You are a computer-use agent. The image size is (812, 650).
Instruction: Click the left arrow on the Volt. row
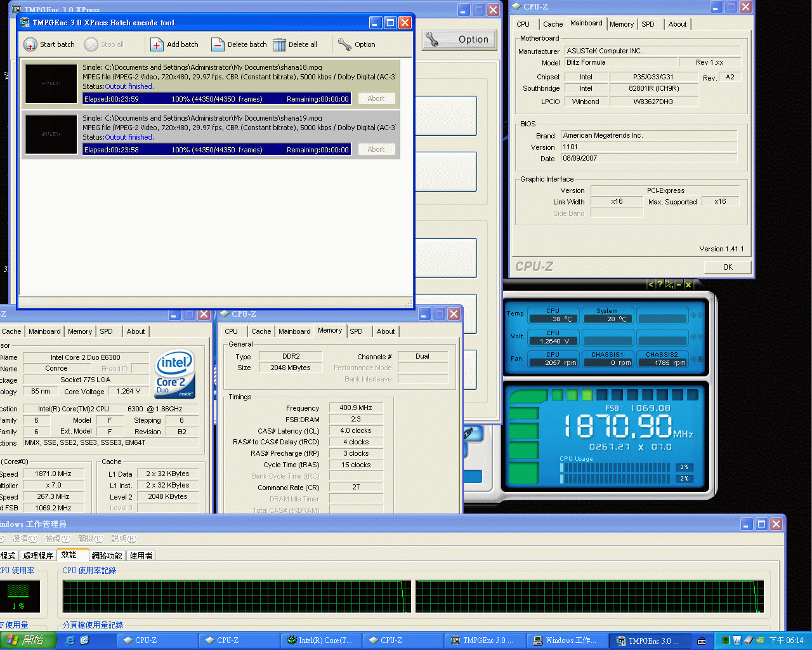point(693,337)
